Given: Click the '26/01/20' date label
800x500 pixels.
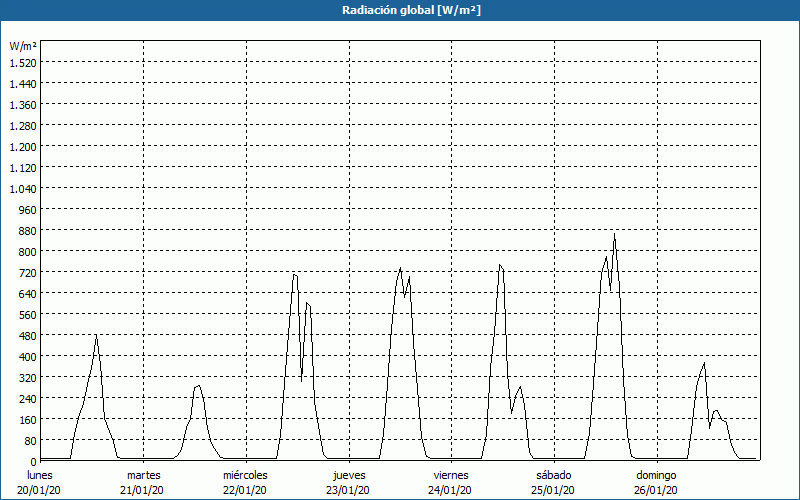Looking at the screenshot, I should [656, 490].
